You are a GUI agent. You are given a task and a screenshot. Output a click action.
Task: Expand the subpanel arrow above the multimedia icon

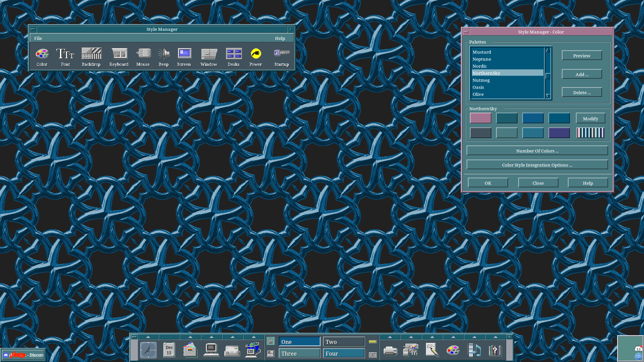pyautogui.click(x=474, y=337)
